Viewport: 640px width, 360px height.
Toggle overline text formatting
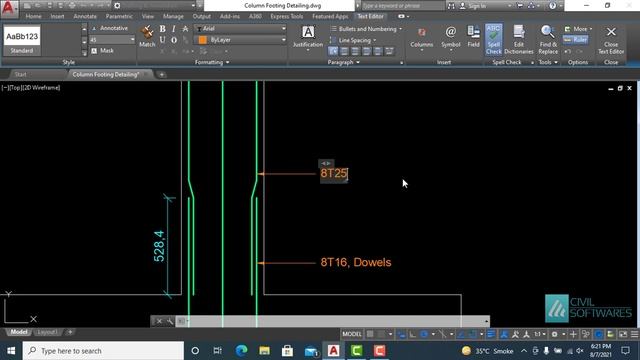coord(174,40)
